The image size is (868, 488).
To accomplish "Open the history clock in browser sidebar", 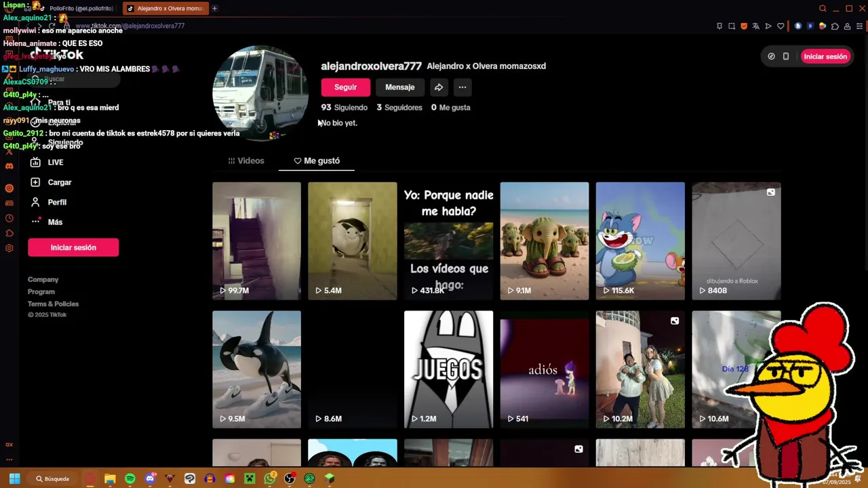I will click(9, 218).
